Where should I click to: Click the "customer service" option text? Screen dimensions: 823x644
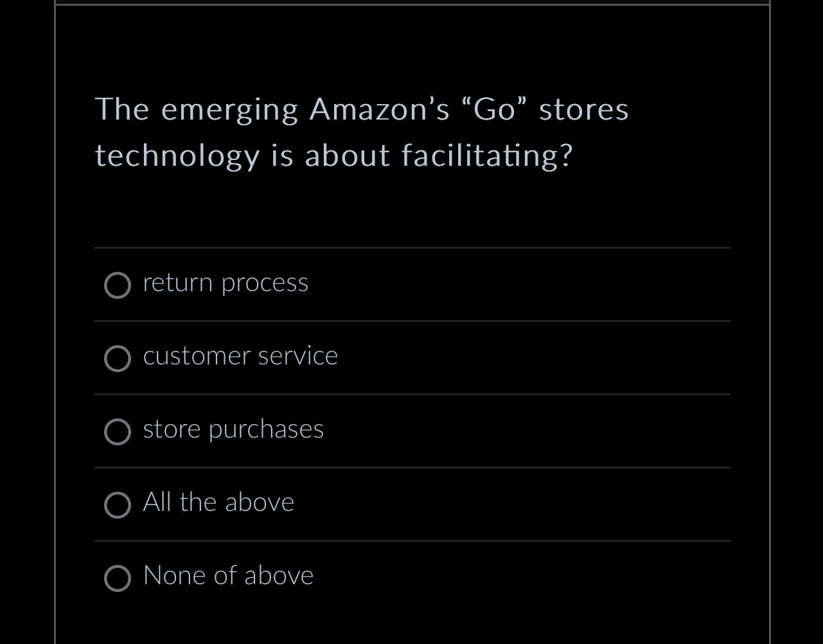point(240,356)
